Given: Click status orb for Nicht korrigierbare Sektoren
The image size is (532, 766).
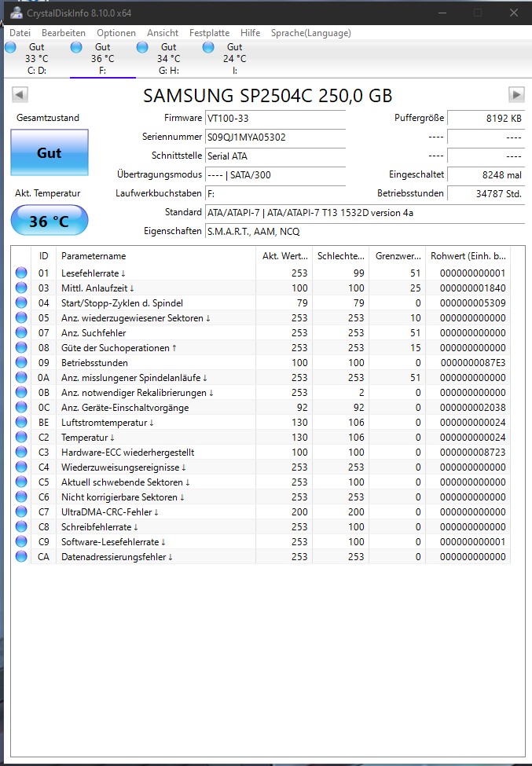Looking at the screenshot, I should (21, 497).
